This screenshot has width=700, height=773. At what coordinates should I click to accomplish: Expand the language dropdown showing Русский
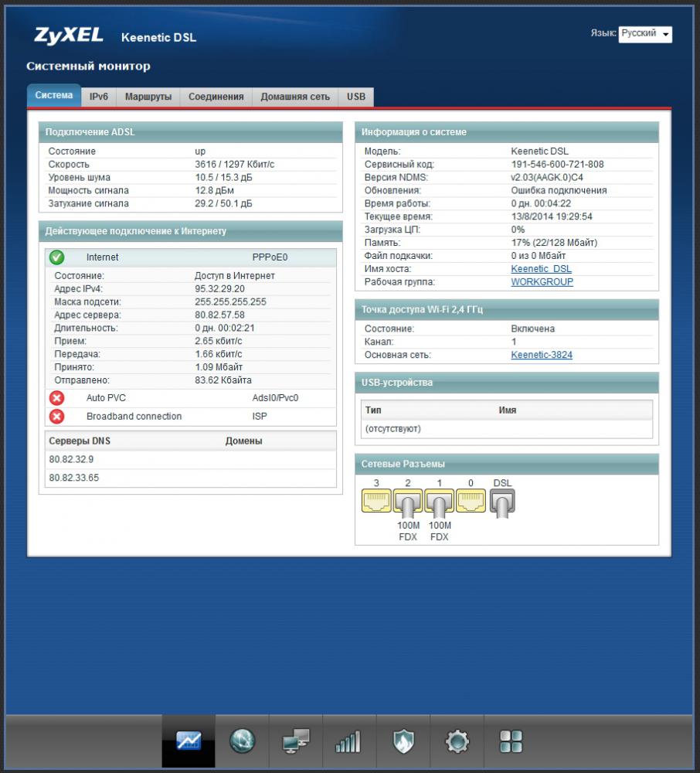pos(645,34)
